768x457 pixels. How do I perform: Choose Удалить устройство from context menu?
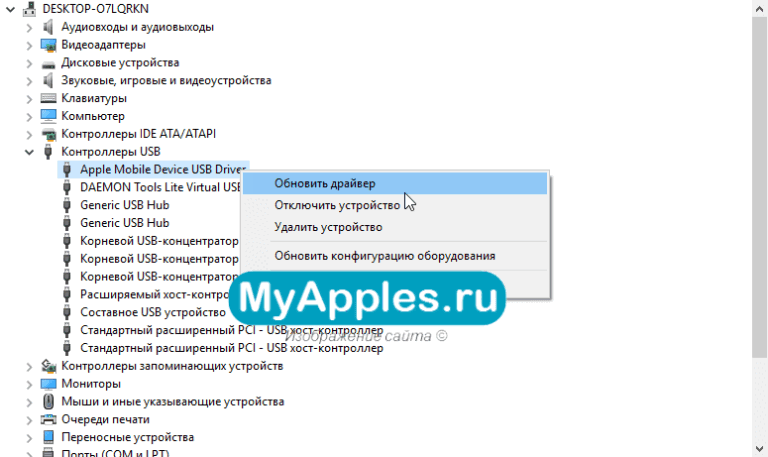tap(395, 227)
